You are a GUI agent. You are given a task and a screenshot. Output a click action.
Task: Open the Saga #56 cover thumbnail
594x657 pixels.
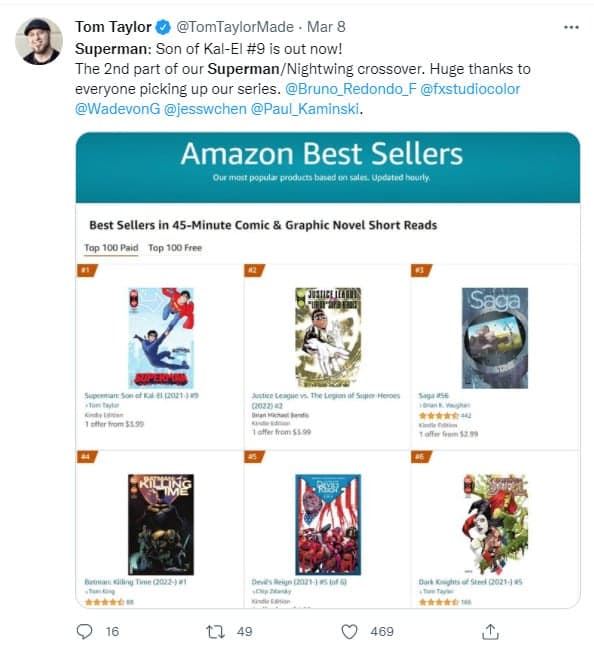coord(495,338)
